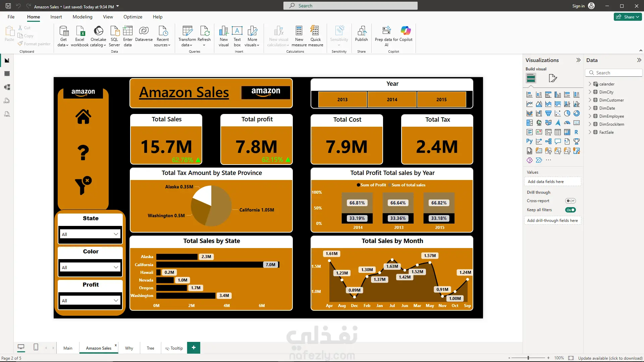
Task: Switch to Report view in left sidebar
Action: tap(7, 60)
